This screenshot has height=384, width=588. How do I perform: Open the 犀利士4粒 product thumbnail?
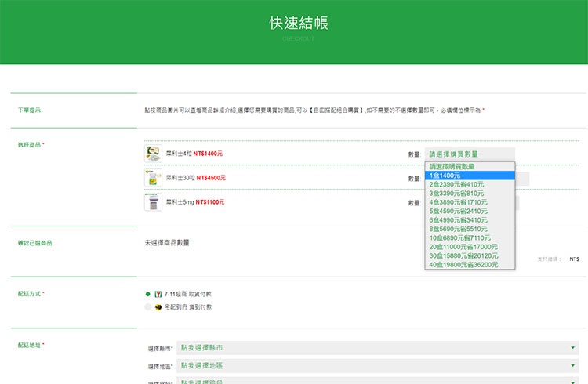tap(153, 154)
